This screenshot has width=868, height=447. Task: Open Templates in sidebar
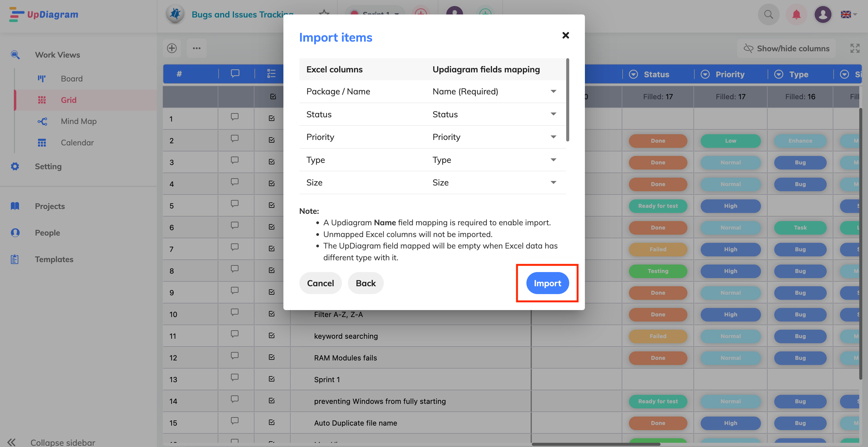click(x=54, y=259)
